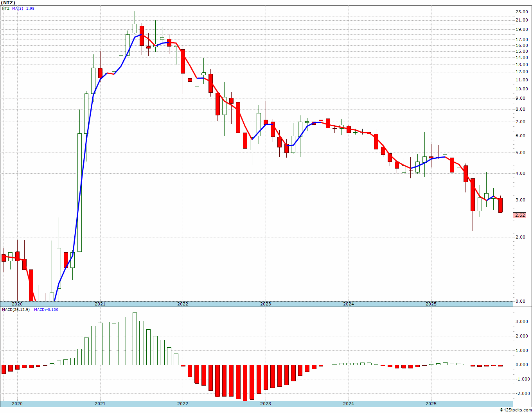Pick 2023 on the MACD panel time axis
Screen dimensions: 532x413
[266, 404]
